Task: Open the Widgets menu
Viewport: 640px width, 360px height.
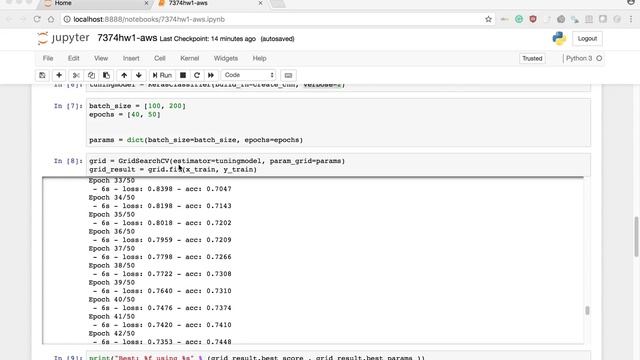Action: click(x=226, y=58)
